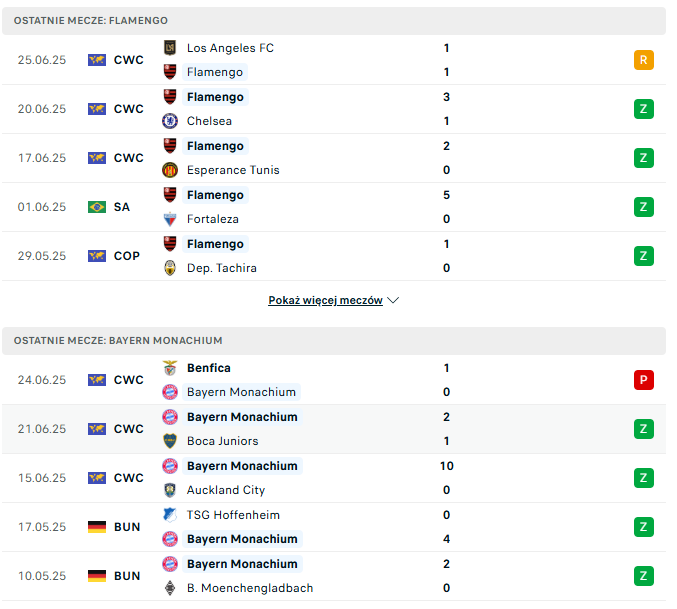Screen dimensions: 677x609
Task: Click the Benfica eagle crest icon
Action: tap(170, 368)
